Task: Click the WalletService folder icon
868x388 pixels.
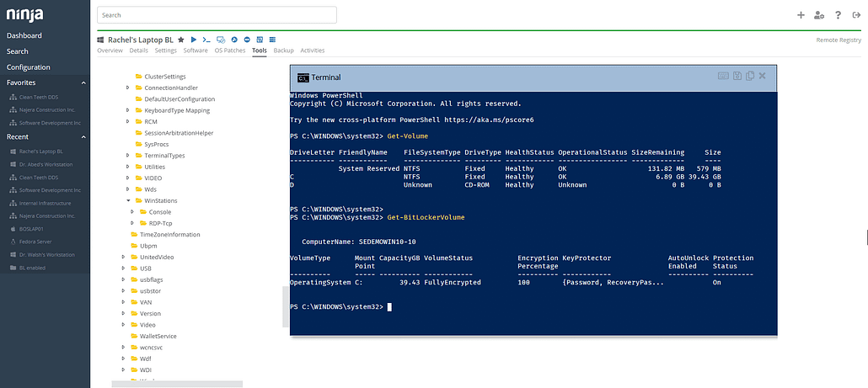Action: click(135, 336)
